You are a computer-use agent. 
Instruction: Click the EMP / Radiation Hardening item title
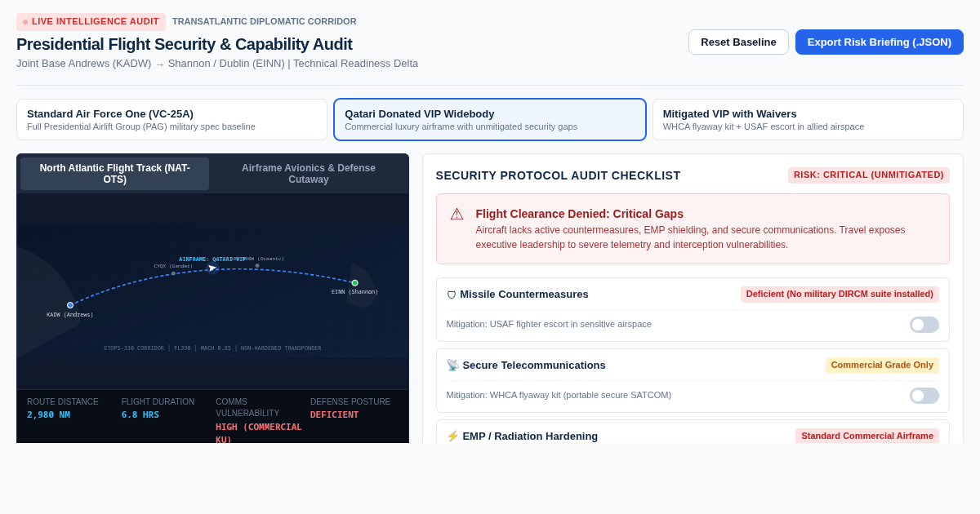coord(530,436)
